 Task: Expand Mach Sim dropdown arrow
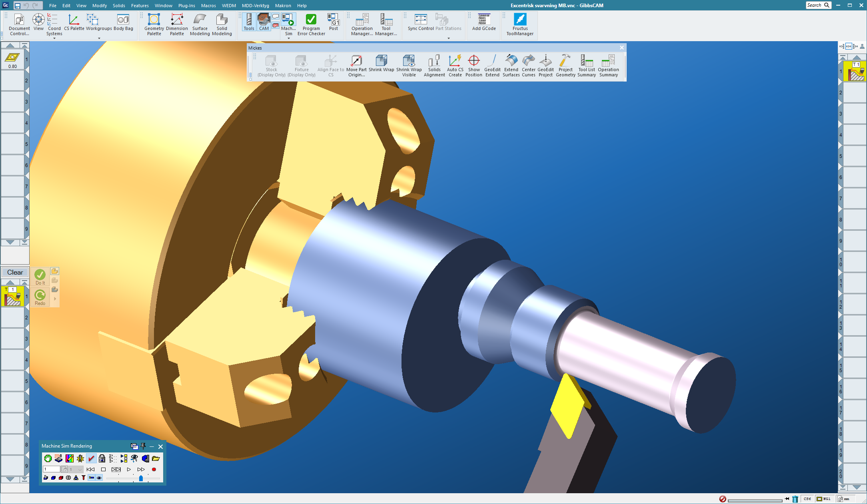[x=289, y=38]
